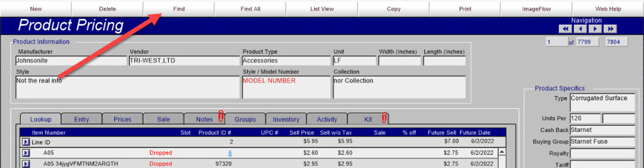Click the Find toolbar button
The image size is (644, 168).
click(179, 9)
